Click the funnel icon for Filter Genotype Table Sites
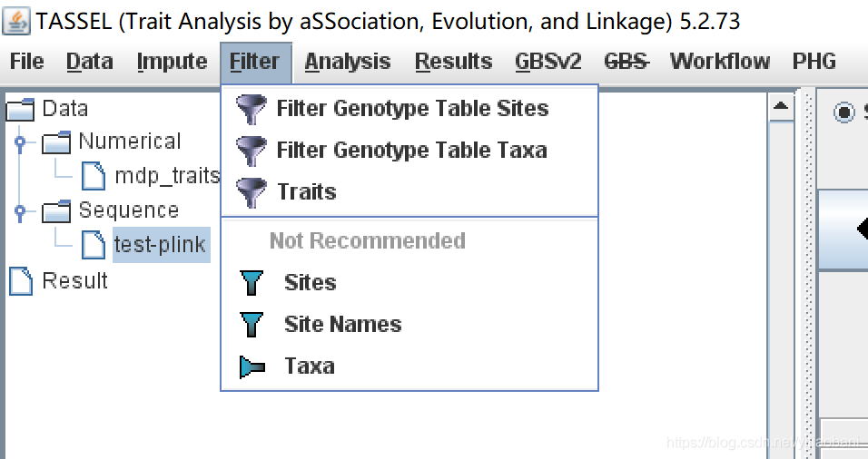868x459 pixels. point(252,109)
